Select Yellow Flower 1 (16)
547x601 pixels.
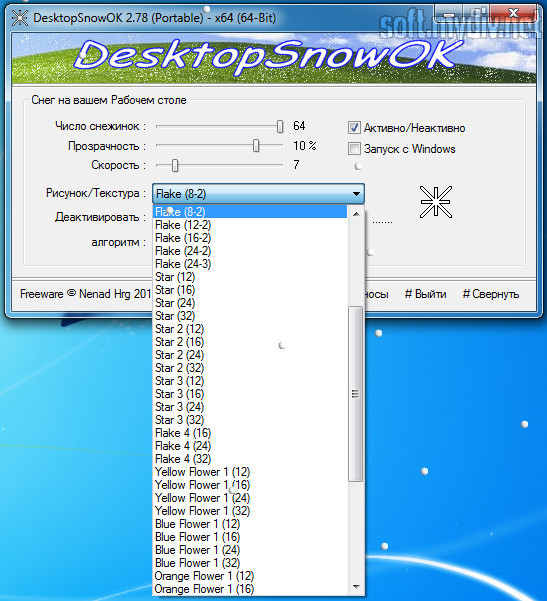pos(250,485)
